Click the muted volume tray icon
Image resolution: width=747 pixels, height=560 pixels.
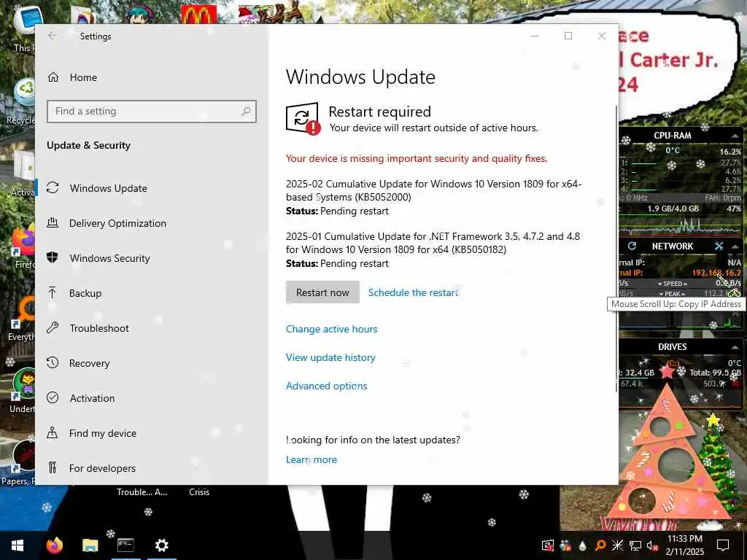(x=652, y=545)
